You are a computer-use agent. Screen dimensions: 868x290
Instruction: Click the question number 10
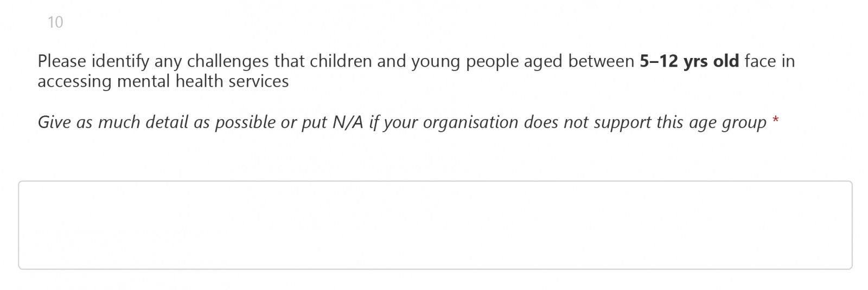(55, 22)
